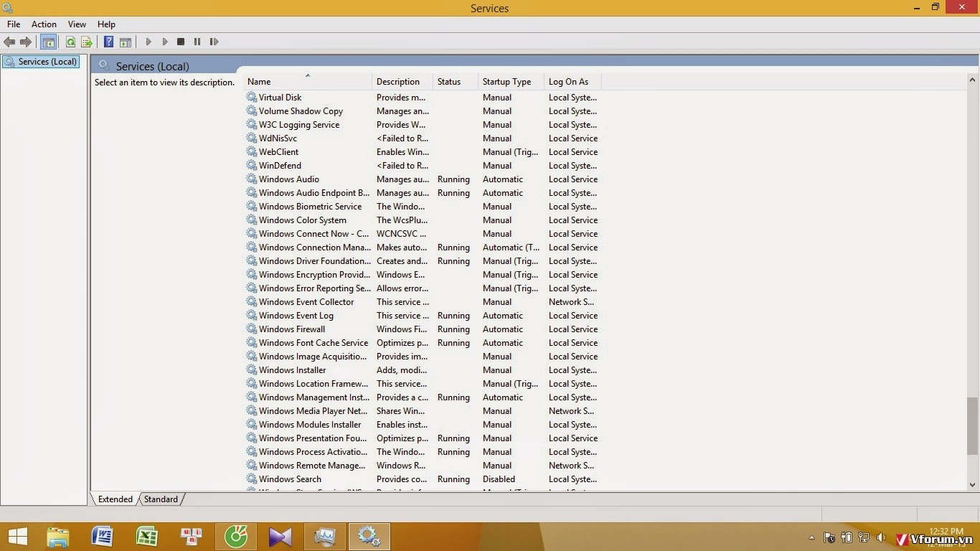
Task: Select the Windows Event Collector service
Action: coord(306,301)
